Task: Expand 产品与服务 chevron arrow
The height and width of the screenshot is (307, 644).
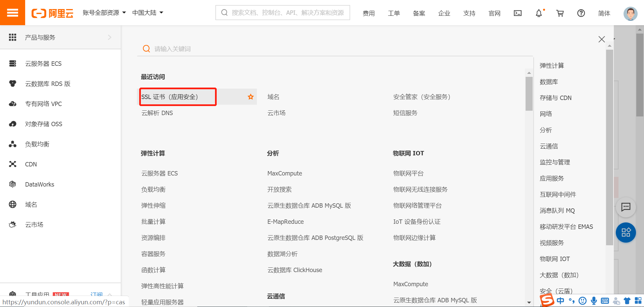Action: click(109, 37)
